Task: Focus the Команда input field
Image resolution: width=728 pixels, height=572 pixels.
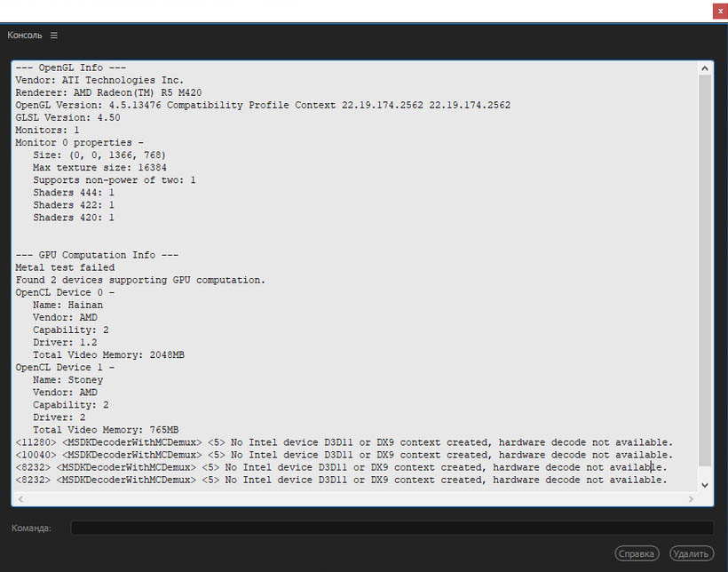Action: [392, 528]
